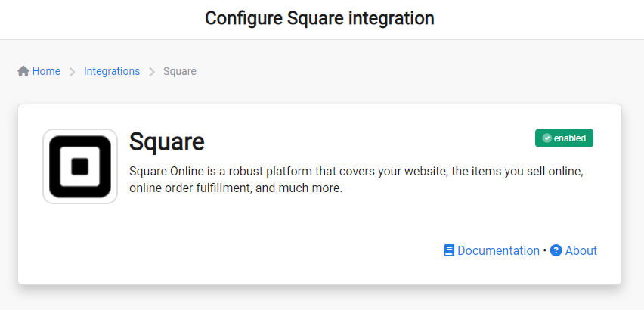
Task: Click the Square logo image
Action: (80, 166)
